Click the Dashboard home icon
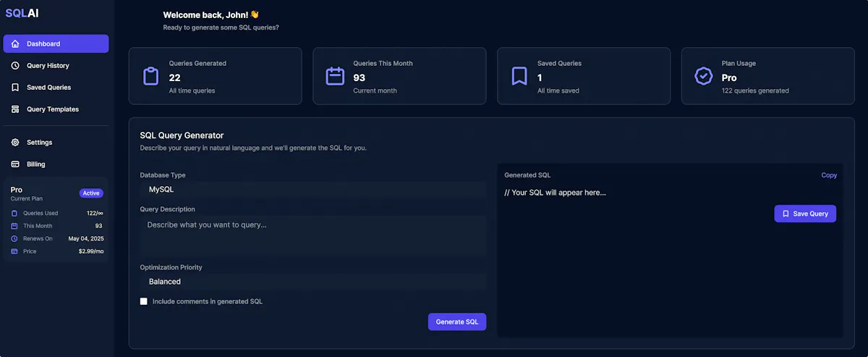The height and width of the screenshot is (357, 868). coord(15,43)
